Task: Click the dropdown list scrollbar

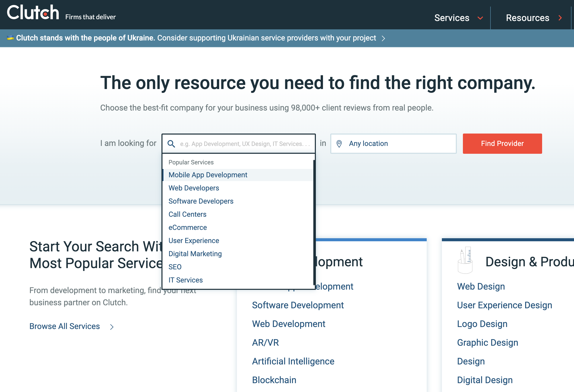Action: 314,223
